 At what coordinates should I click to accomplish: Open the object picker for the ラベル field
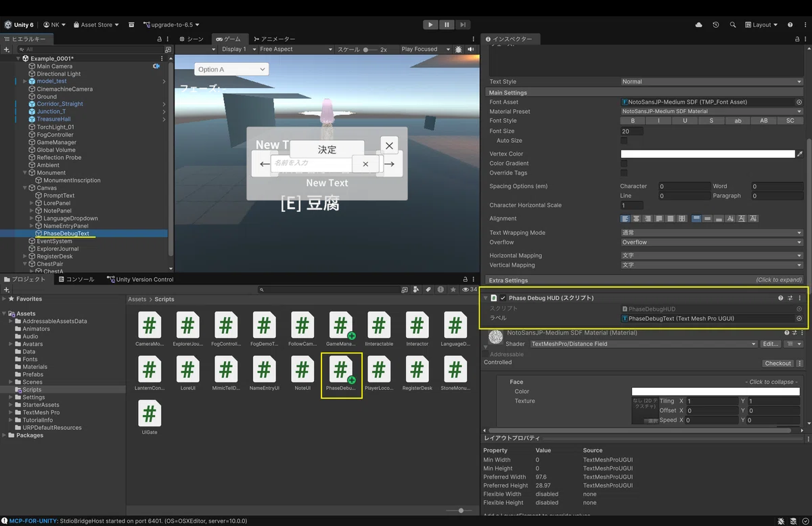799,318
